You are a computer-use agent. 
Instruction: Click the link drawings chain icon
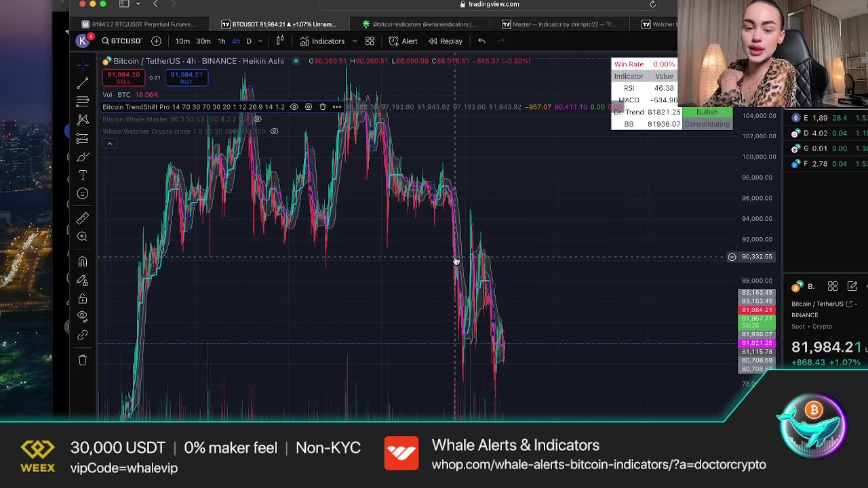click(83, 335)
